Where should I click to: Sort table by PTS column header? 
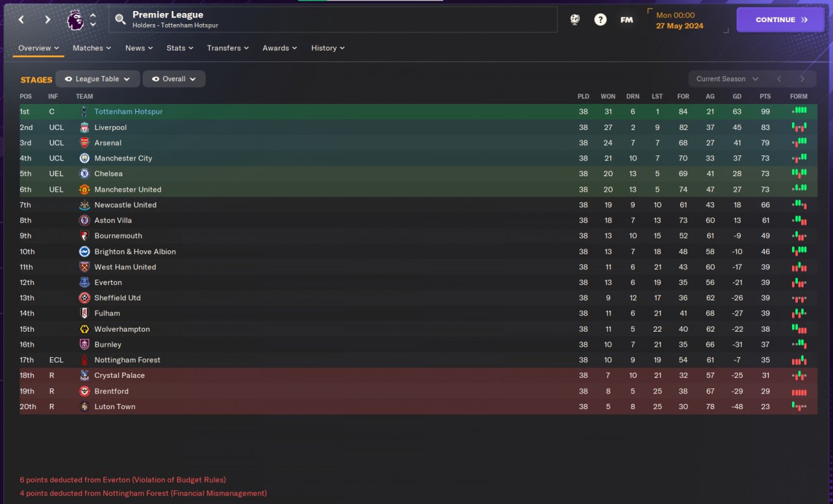765,96
